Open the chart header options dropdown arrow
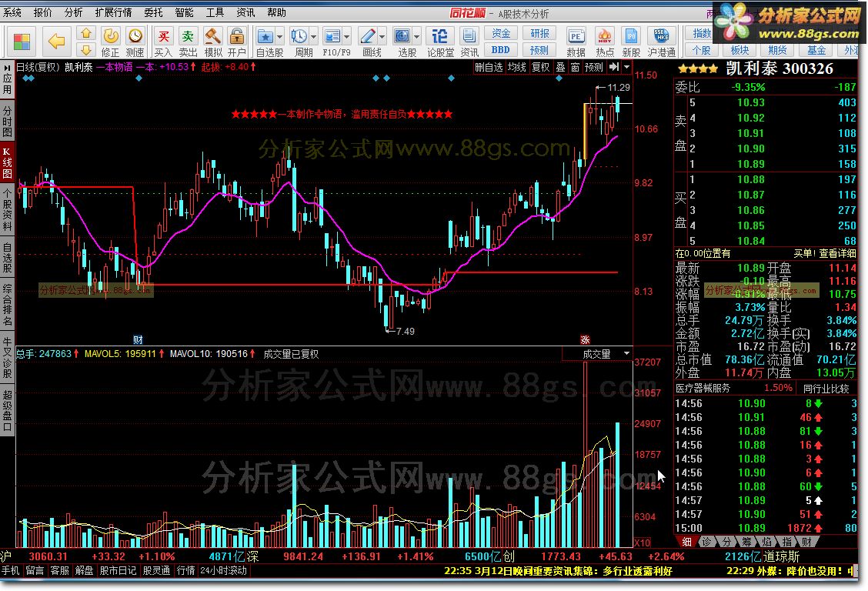 tap(626, 67)
